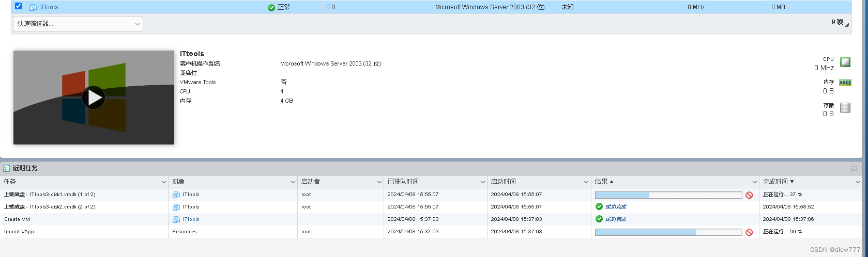Screen dimensions: 868x257
Task: Click the memory stick icon next to 内存
Action: click(x=845, y=83)
